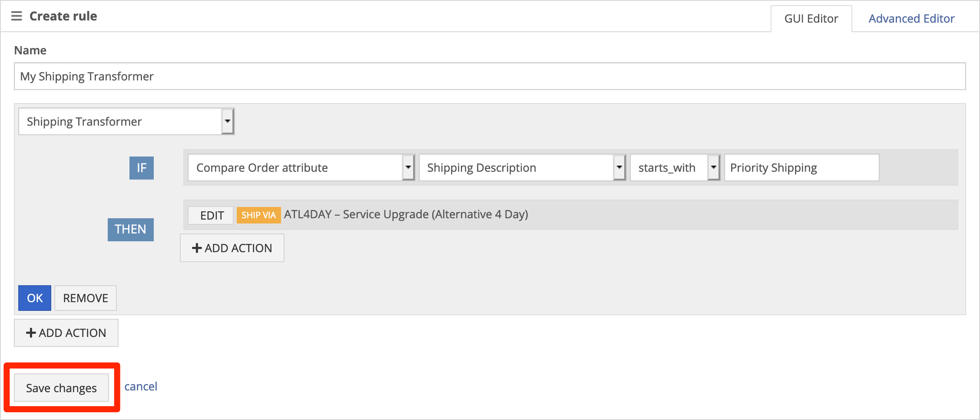Open the Compare Order attribute dropdown
980x420 pixels.
pyautogui.click(x=301, y=167)
